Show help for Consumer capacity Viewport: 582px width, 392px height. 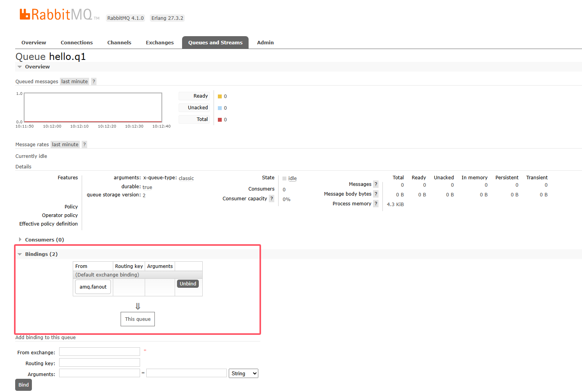coord(272,199)
